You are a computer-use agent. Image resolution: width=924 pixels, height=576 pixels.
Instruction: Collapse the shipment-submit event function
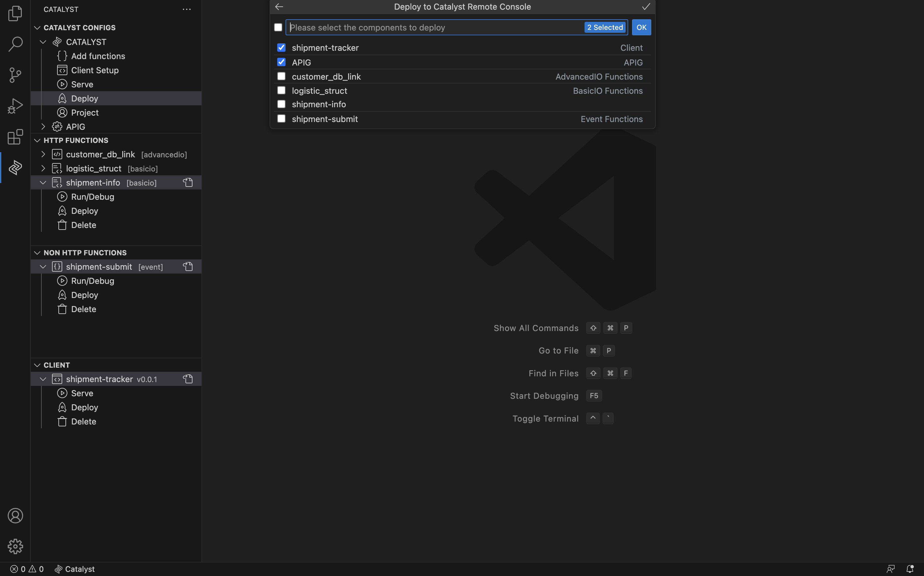[x=43, y=267]
